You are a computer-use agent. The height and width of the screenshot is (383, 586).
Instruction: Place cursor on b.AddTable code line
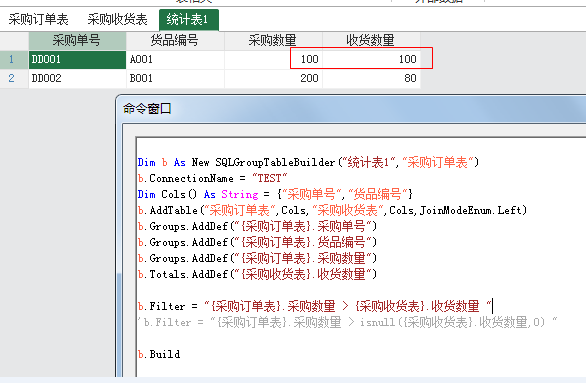(x=332, y=210)
